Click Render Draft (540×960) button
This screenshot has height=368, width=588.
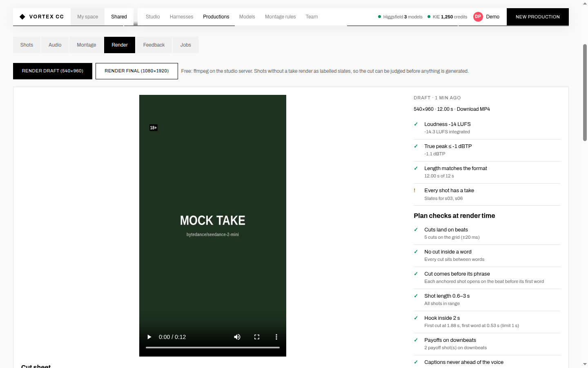pos(53,71)
